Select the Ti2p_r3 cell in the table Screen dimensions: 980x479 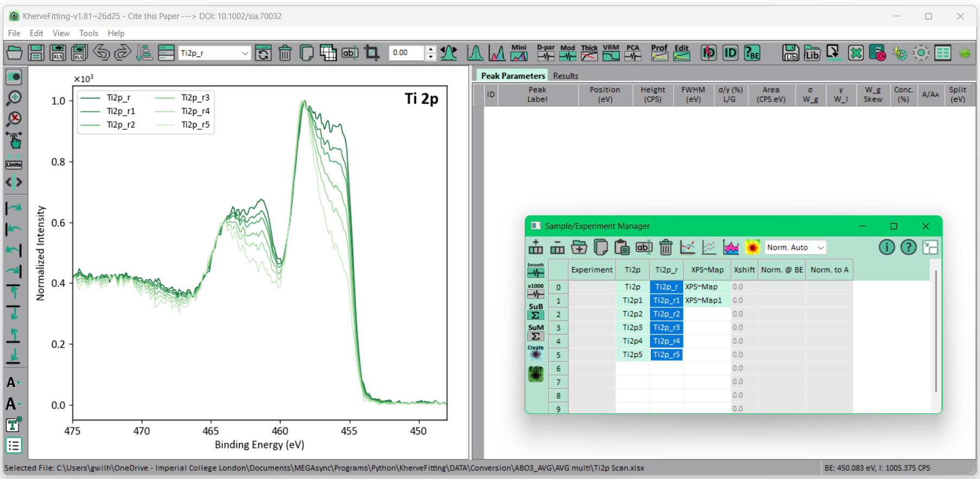pyautogui.click(x=666, y=328)
